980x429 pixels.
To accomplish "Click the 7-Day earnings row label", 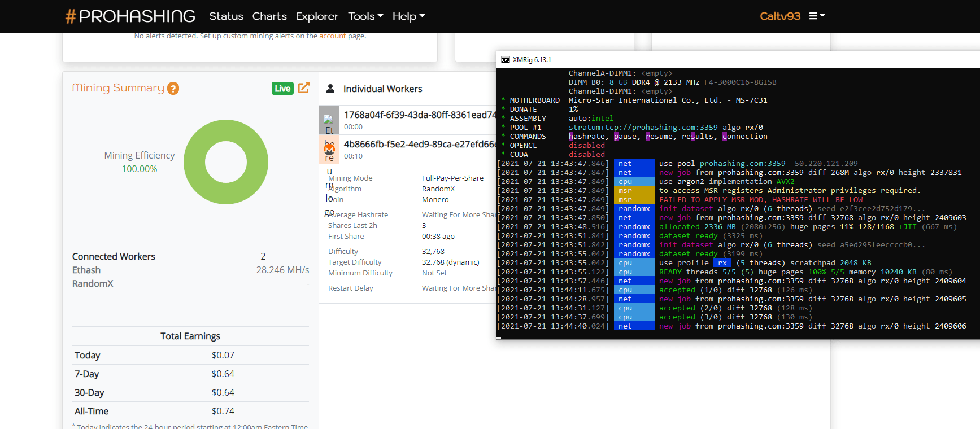I will 86,374.
